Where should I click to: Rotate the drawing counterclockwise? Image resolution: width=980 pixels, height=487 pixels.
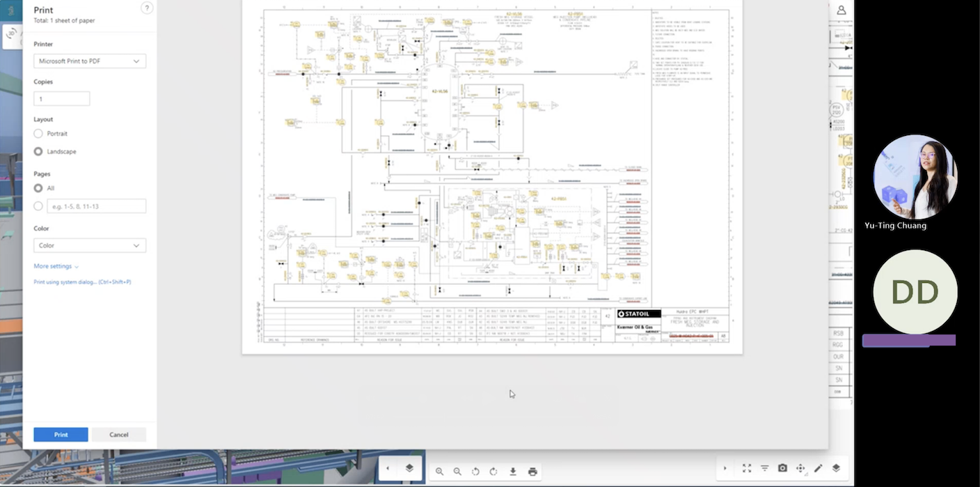pos(475,471)
